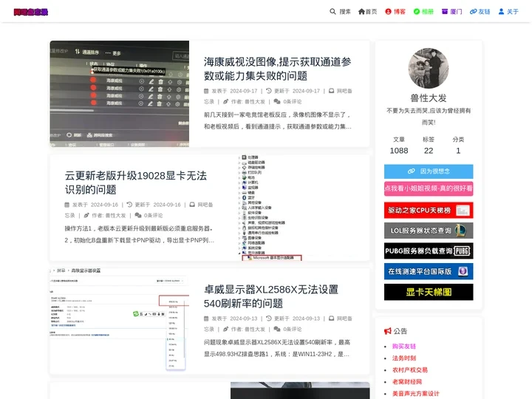Open 0条评论 on the 卓威显示器 article
The height and width of the screenshot is (399, 532).
pyautogui.click(x=292, y=329)
